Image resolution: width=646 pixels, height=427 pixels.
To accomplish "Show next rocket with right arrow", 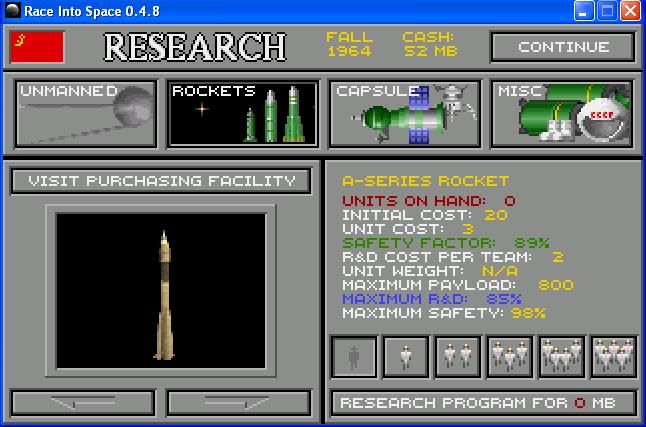I will [239, 403].
